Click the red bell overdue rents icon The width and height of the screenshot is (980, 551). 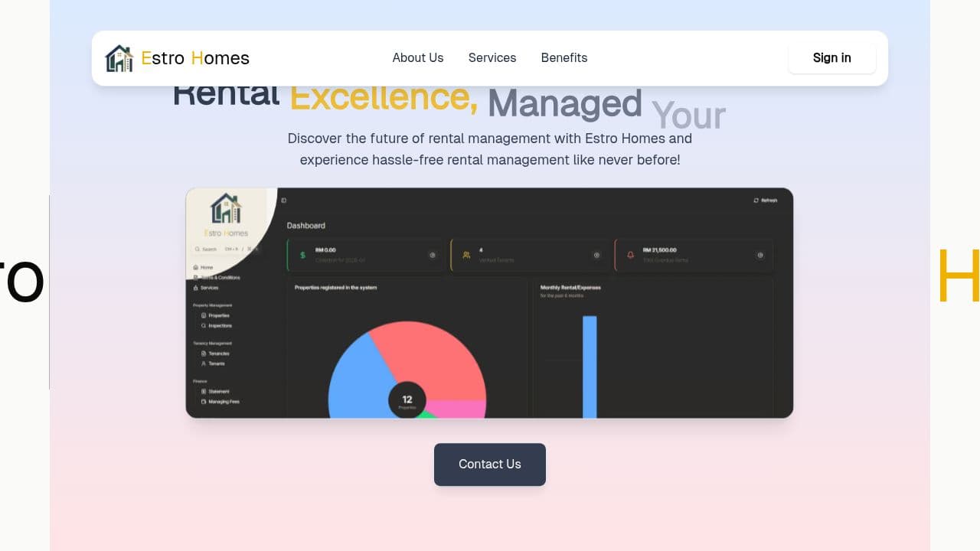pos(630,255)
